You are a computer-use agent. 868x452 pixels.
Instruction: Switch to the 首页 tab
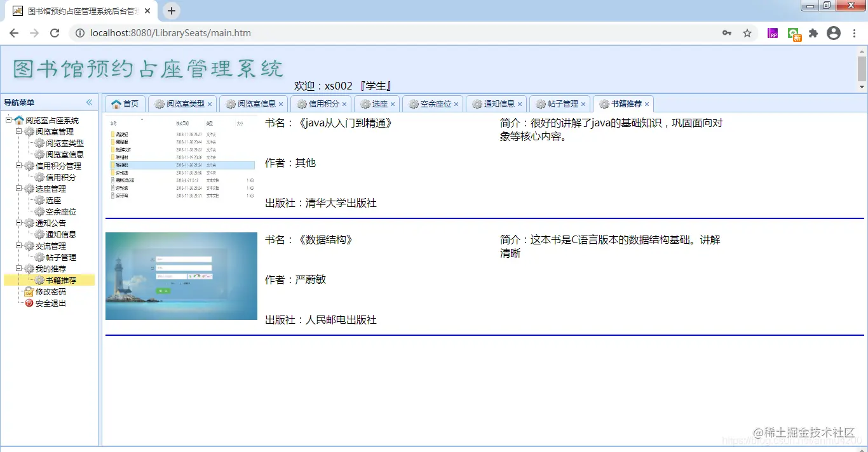point(125,103)
